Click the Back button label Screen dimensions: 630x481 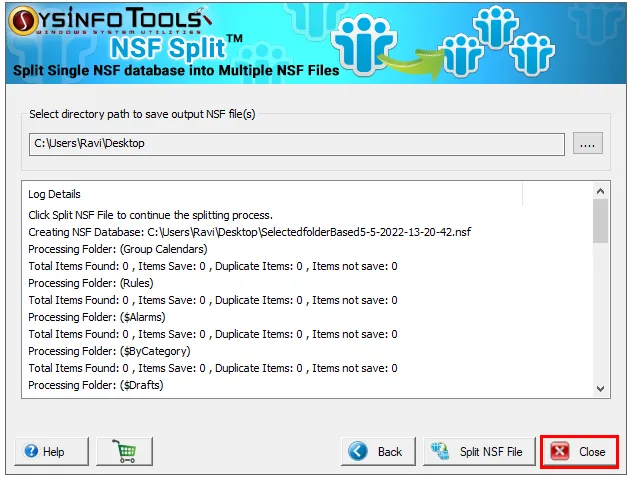pyautogui.click(x=390, y=452)
